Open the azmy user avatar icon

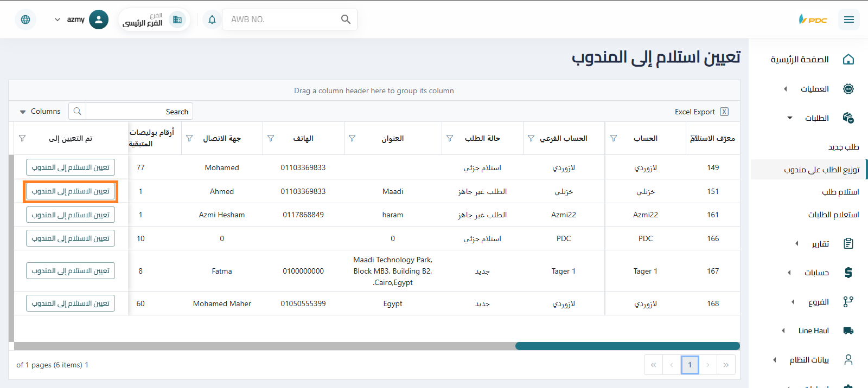pos(98,20)
